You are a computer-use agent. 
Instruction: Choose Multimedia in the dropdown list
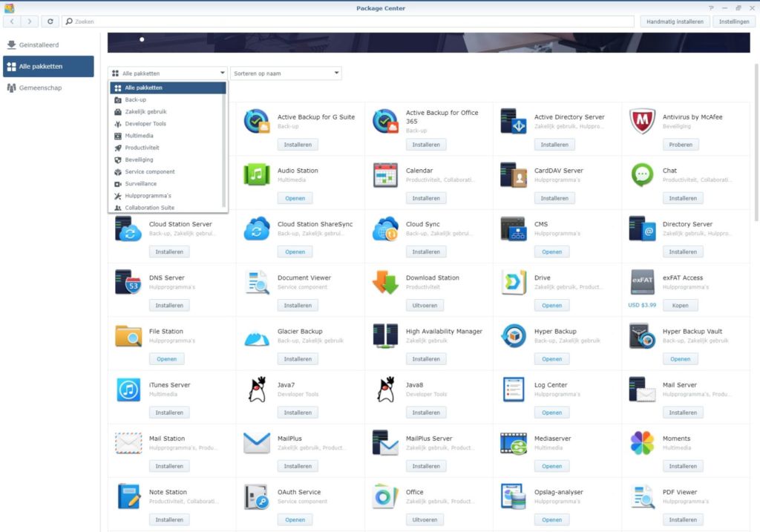coord(168,136)
